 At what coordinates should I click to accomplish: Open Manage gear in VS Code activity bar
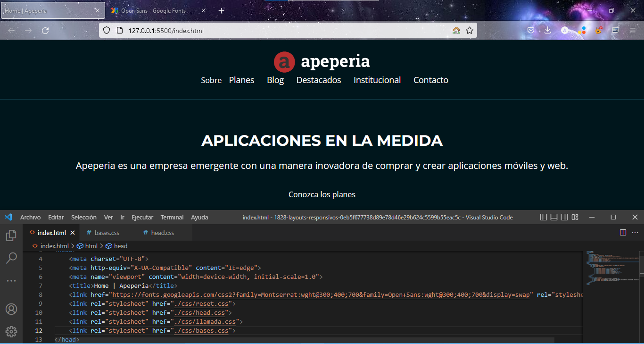11,332
